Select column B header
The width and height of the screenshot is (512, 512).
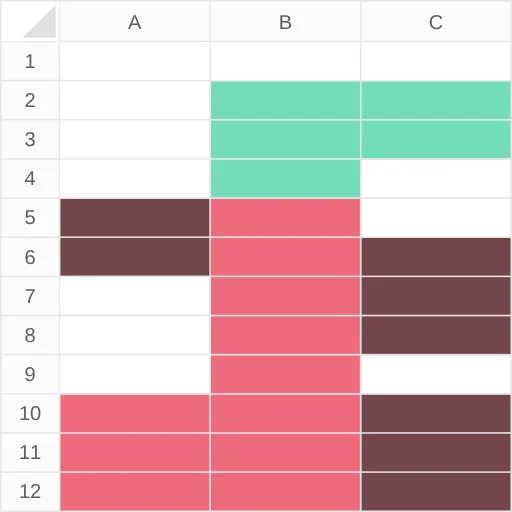click(x=285, y=21)
